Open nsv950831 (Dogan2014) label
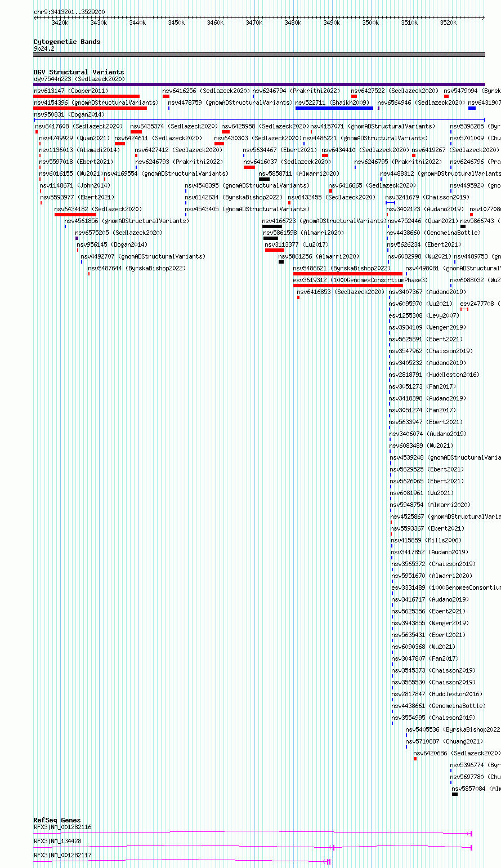Screen dimensions: 501x868 (69, 114)
